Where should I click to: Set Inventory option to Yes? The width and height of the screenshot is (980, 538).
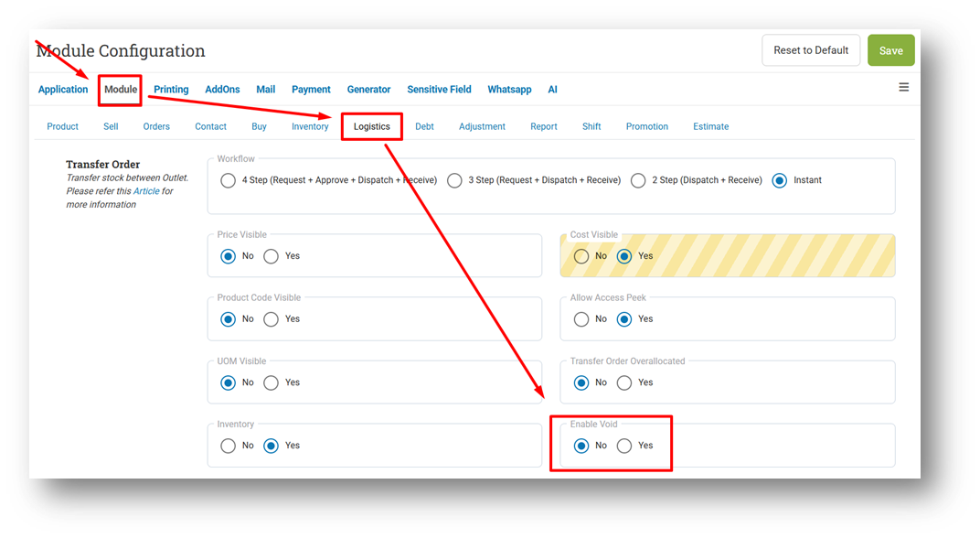click(271, 446)
